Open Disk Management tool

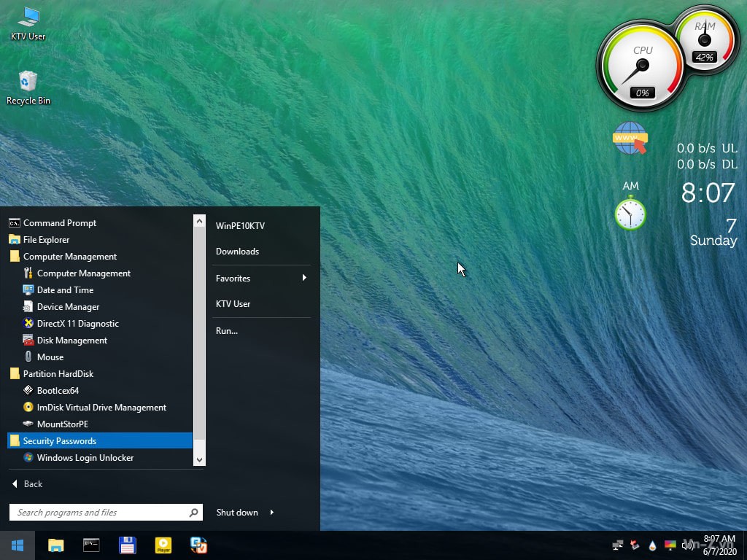(71, 341)
